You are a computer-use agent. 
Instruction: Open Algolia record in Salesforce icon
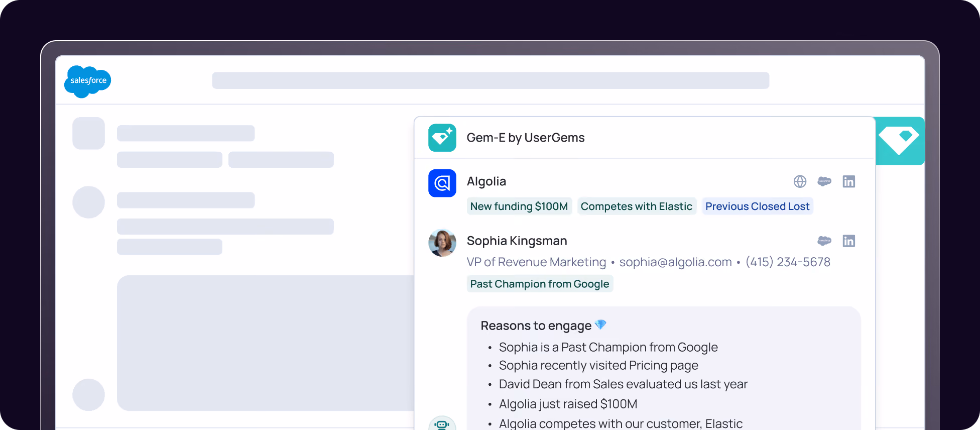[x=824, y=181]
